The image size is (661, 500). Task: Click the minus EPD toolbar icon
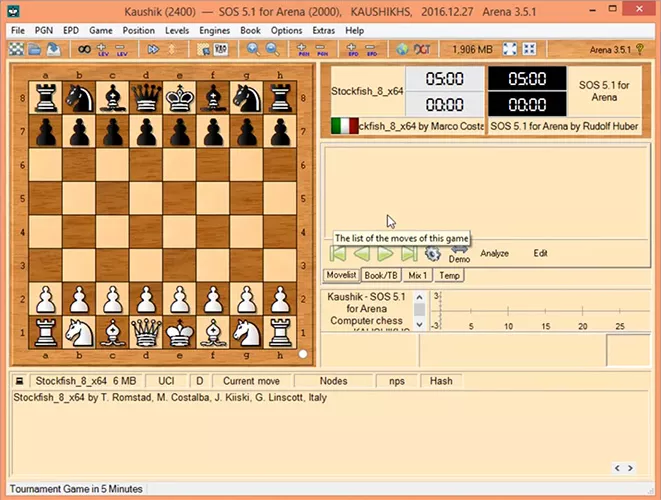pyautogui.click(x=371, y=49)
